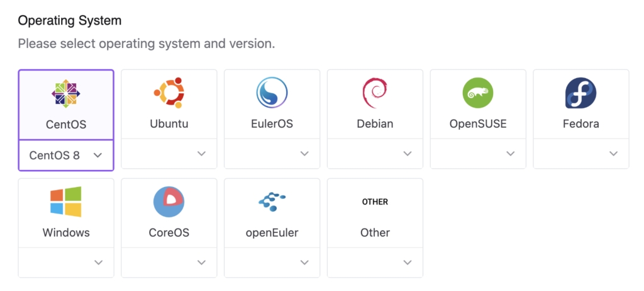Click the openEuler logo icon
This screenshot has height=291, width=644.
coord(272,202)
